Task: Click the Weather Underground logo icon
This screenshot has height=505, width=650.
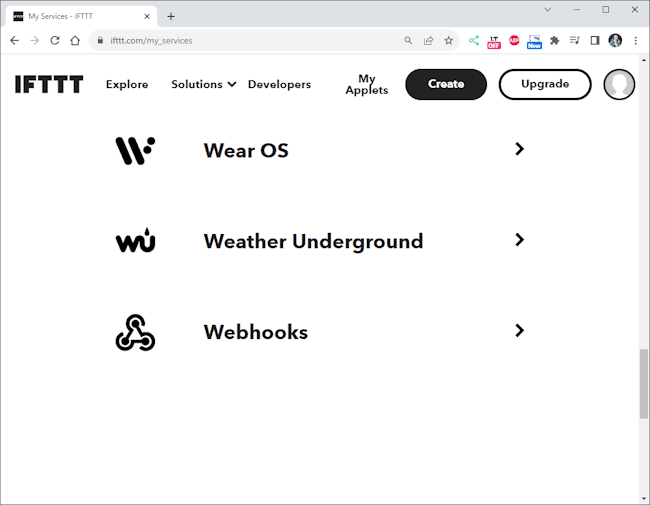Action: [x=135, y=241]
